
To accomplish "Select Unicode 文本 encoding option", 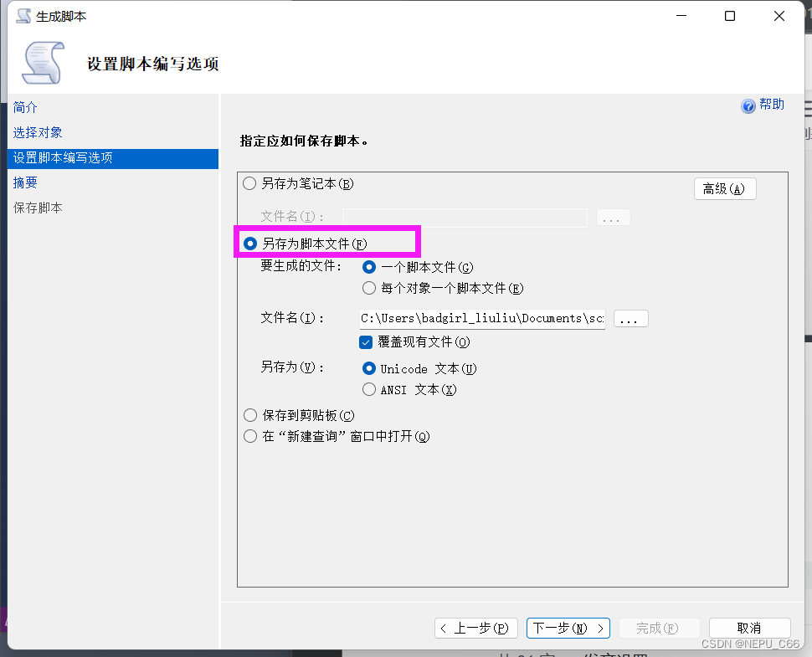I will tap(369, 368).
